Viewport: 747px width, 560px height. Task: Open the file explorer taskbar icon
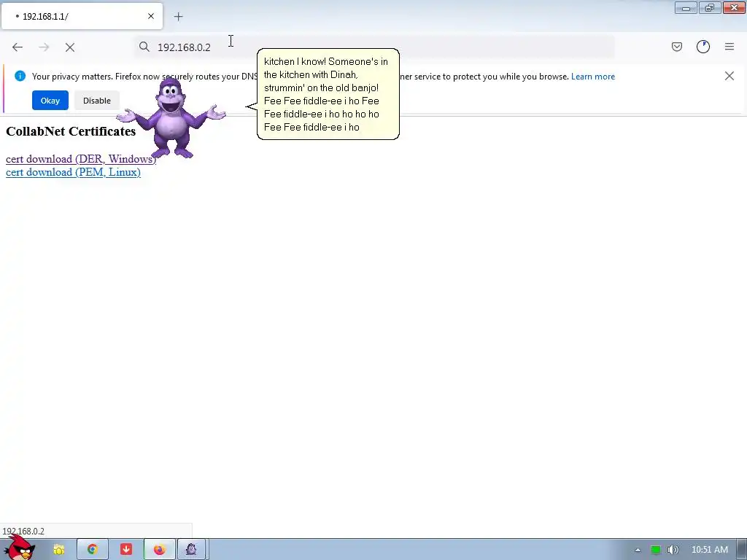(58, 550)
